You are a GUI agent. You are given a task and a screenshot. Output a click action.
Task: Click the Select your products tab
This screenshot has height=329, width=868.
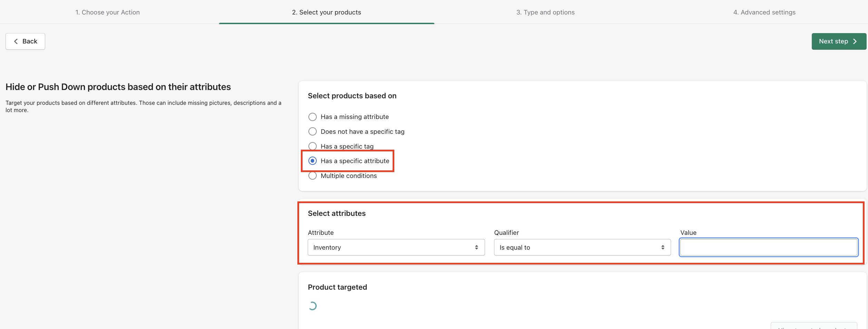pyautogui.click(x=326, y=12)
